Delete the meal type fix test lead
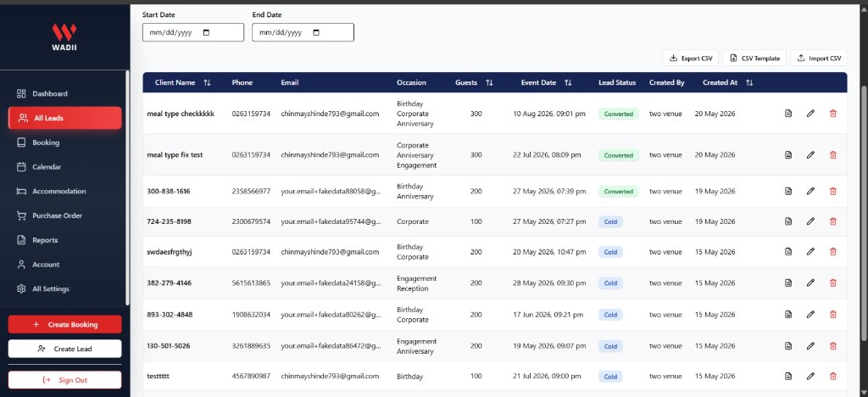 coord(833,155)
